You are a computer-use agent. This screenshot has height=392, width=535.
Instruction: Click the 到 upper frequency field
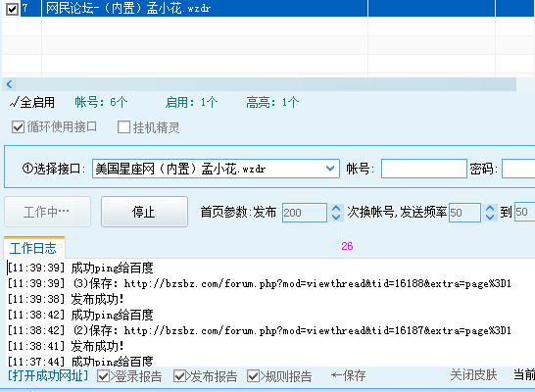click(525, 212)
